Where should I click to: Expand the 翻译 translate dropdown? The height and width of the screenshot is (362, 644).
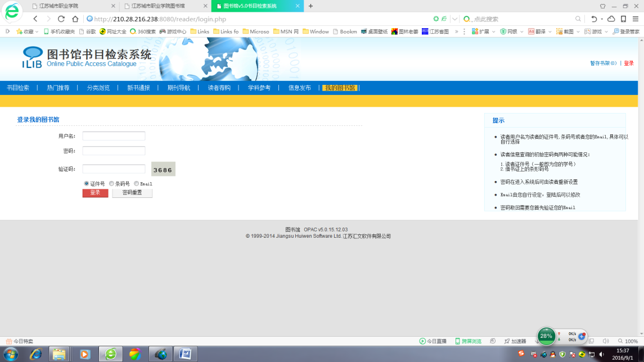(x=551, y=31)
